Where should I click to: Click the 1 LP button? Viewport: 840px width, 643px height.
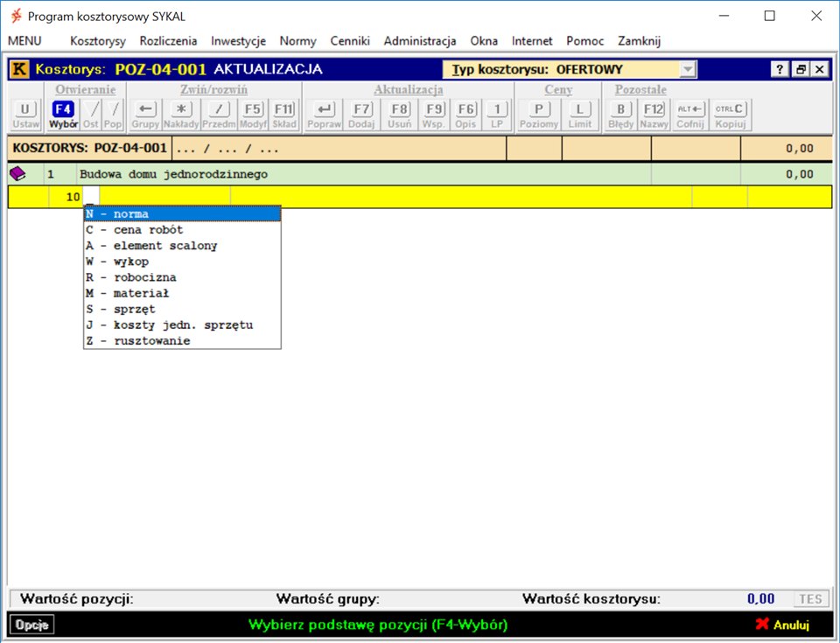click(x=497, y=115)
